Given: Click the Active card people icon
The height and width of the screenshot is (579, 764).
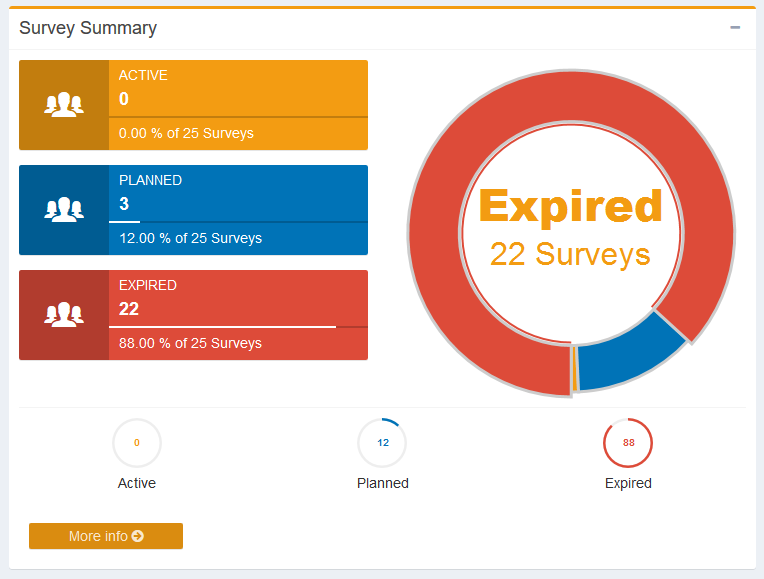Looking at the screenshot, I should coord(64,105).
